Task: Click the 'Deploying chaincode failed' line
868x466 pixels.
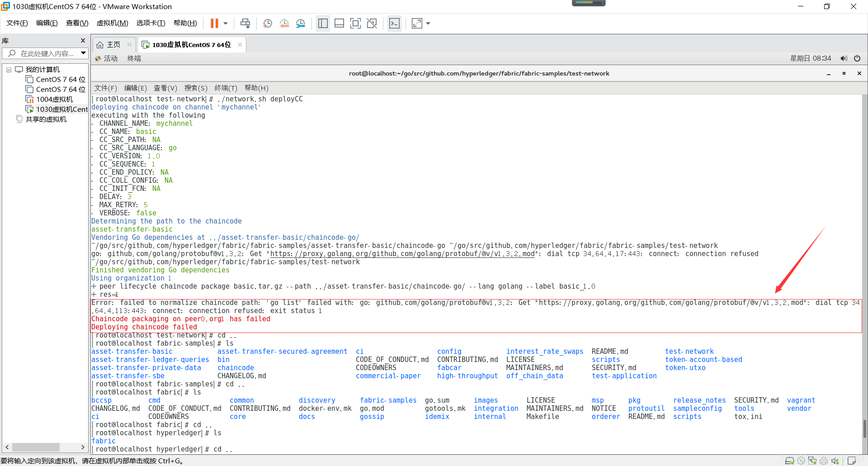Action: (x=144, y=327)
